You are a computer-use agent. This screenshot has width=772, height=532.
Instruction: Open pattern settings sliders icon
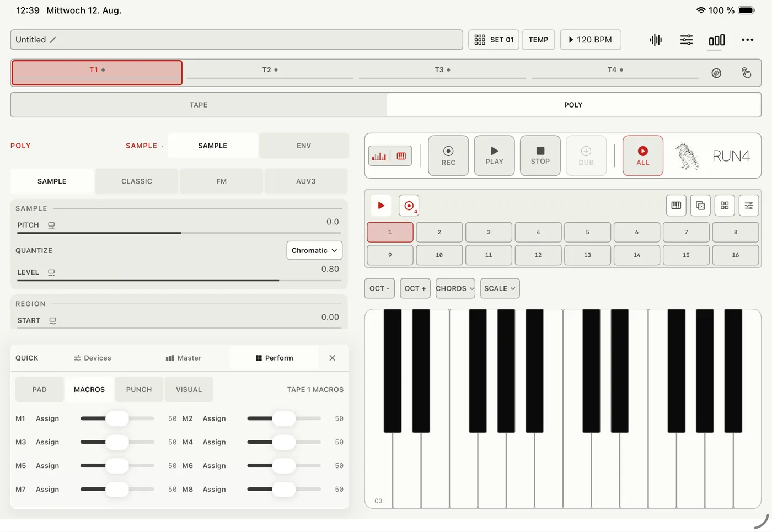[x=749, y=206]
